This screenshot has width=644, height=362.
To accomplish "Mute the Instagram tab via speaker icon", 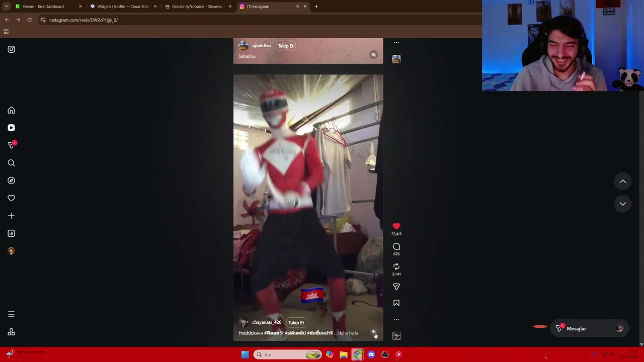I will [297, 7].
